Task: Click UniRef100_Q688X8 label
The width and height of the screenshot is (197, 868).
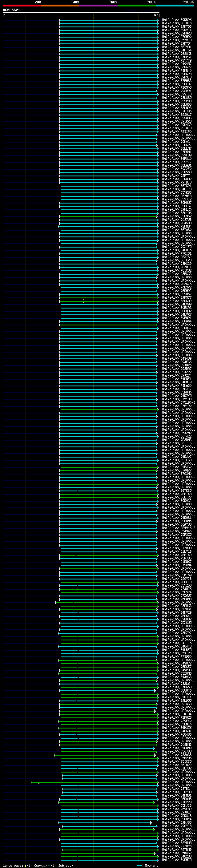Action: click(x=177, y=54)
